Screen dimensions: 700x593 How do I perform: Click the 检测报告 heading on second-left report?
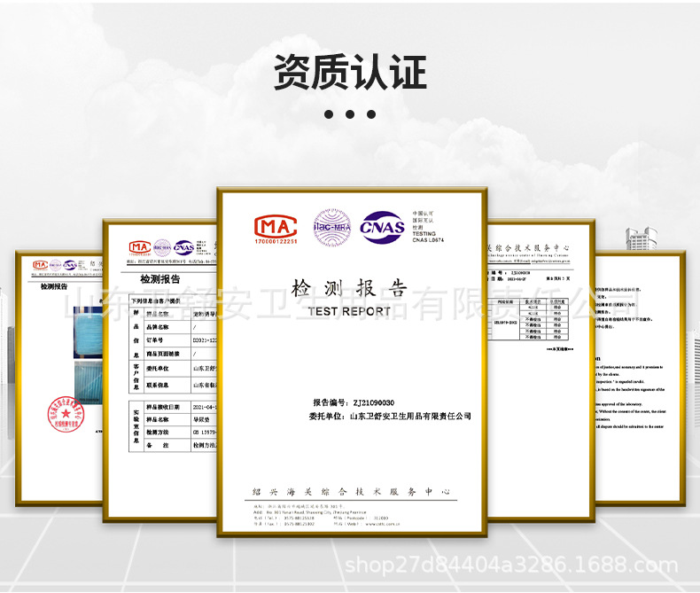tap(159, 279)
